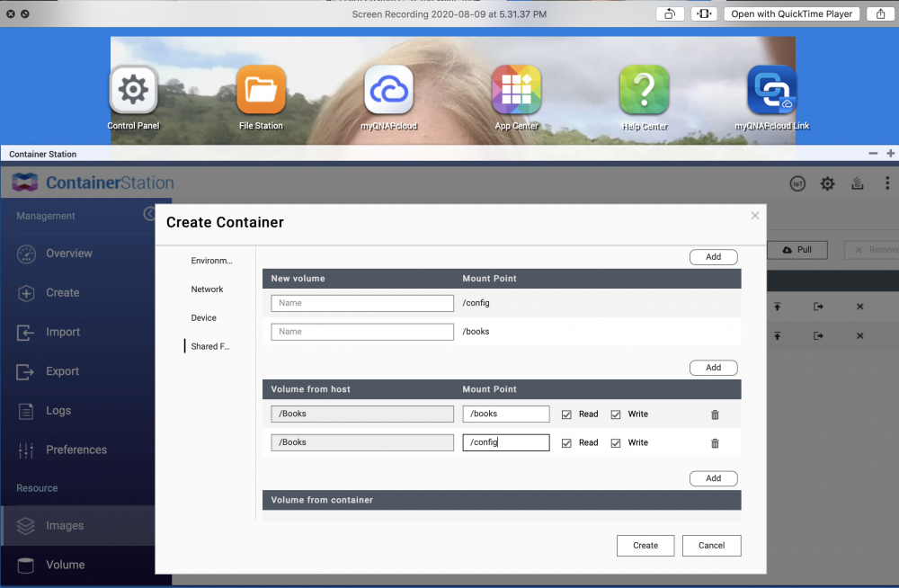Click the trash icon for the /config row
The height and width of the screenshot is (588, 899).
click(715, 443)
